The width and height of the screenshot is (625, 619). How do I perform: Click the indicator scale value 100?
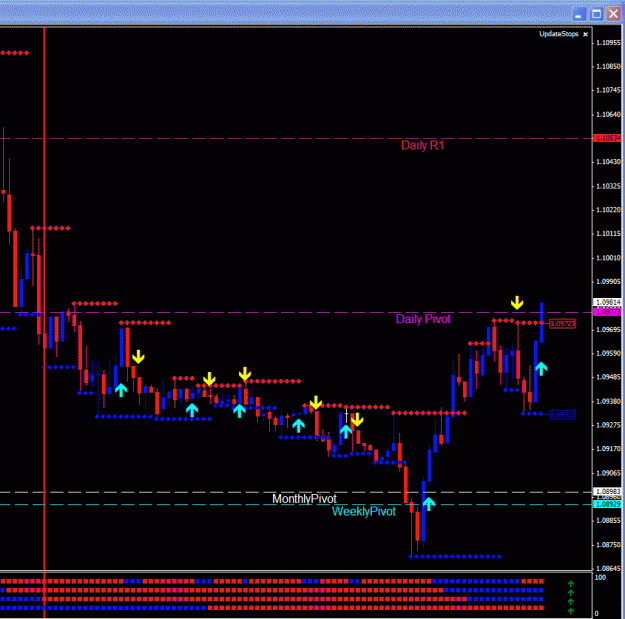point(600,578)
